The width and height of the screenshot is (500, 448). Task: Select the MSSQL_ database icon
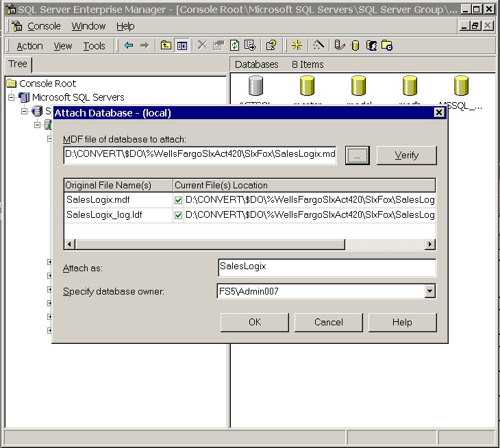461,86
